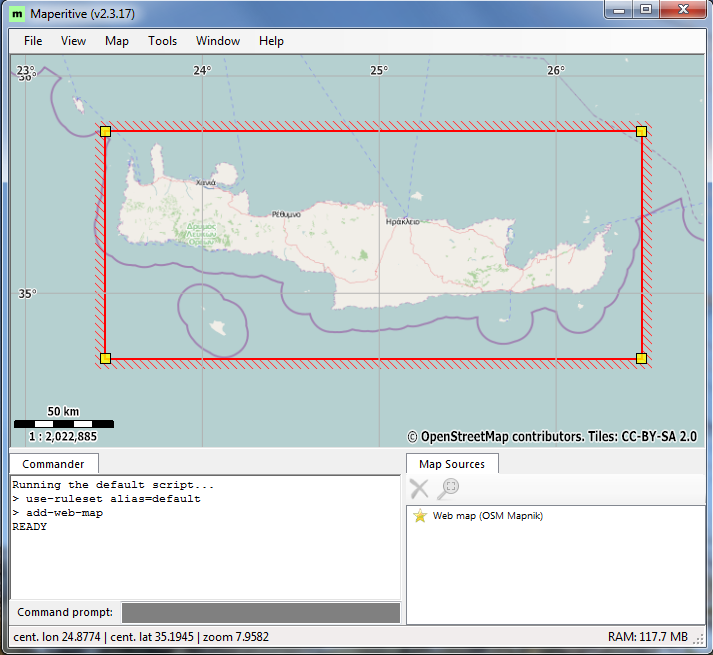Click the zoom to map source magnifier icon
713x655 pixels.
(x=449, y=489)
